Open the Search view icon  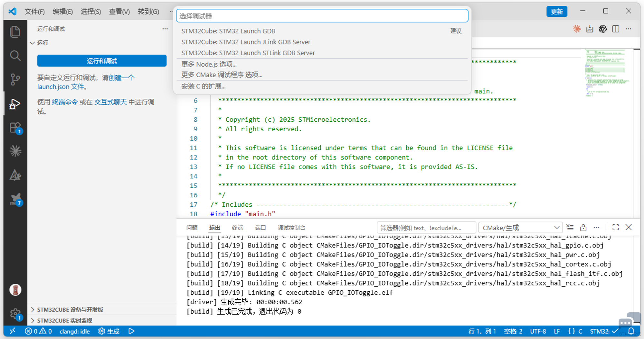(15, 55)
